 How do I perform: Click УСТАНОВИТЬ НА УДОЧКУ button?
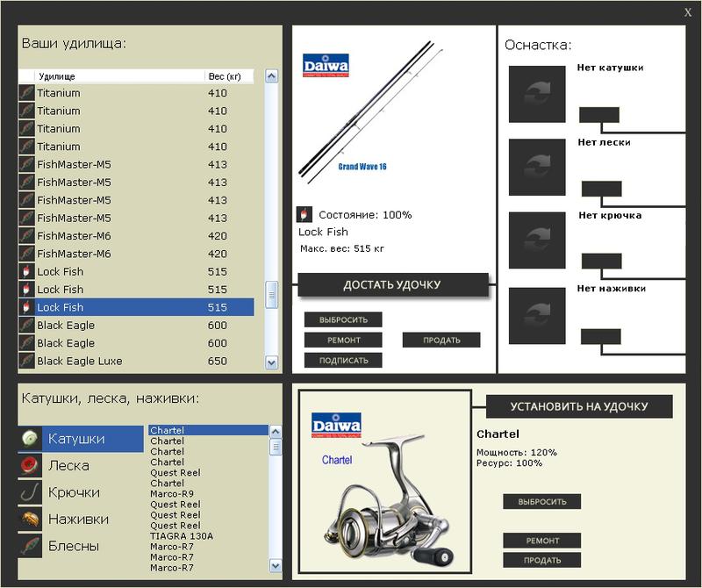click(579, 406)
